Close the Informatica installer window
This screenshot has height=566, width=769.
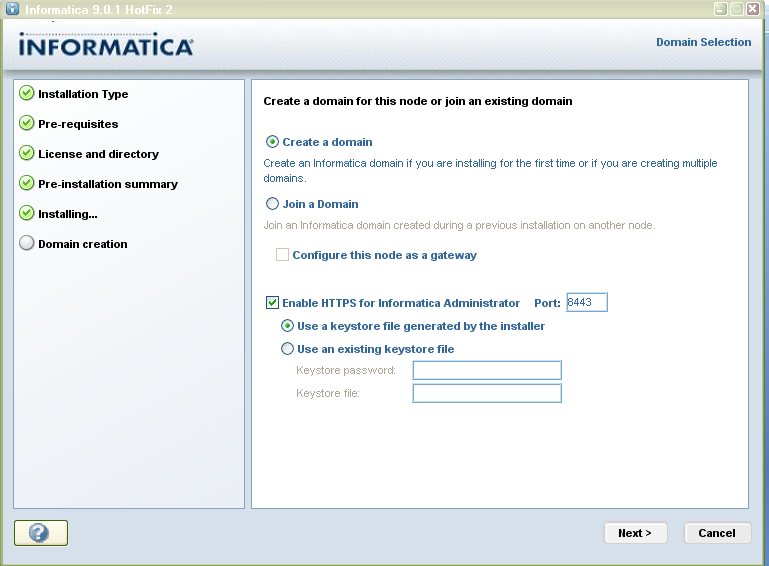pyautogui.click(x=753, y=9)
